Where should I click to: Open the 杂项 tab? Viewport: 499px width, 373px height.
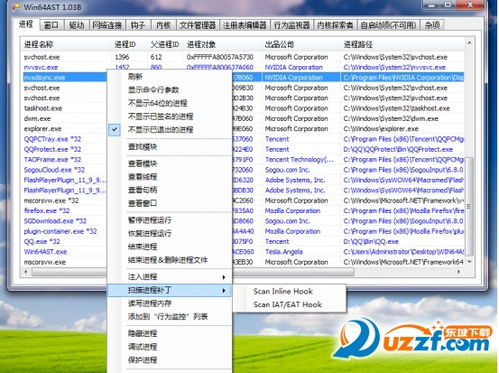pyautogui.click(x=433, y=25)
